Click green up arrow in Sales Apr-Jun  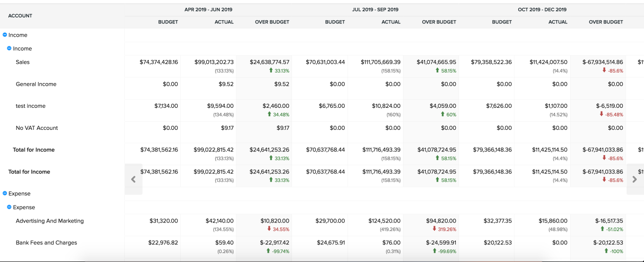pos(271,71)
